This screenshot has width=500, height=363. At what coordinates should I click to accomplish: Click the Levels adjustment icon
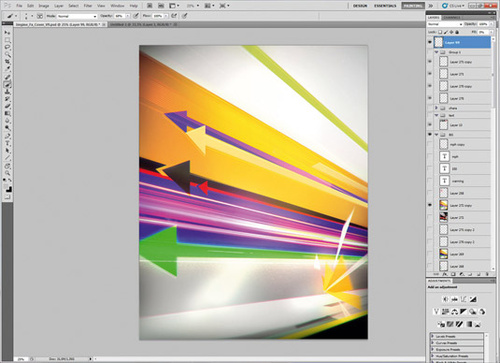[x=454, y=299]
